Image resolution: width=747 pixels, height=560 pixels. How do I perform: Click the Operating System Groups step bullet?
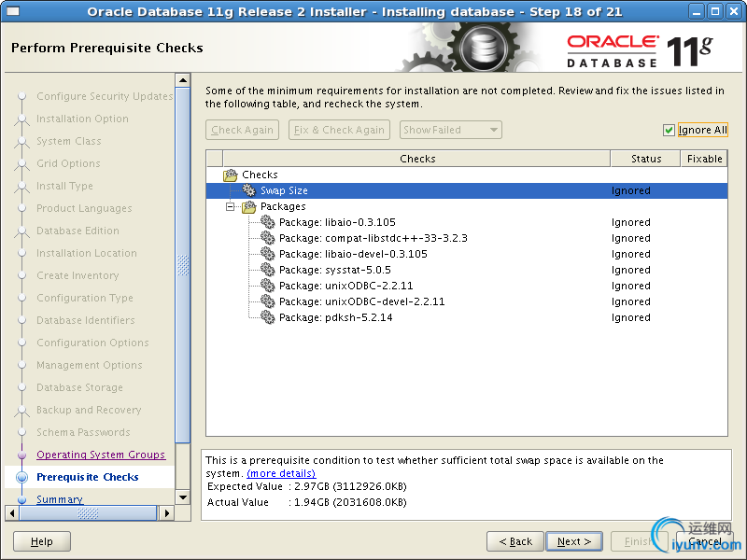[21, 455]
